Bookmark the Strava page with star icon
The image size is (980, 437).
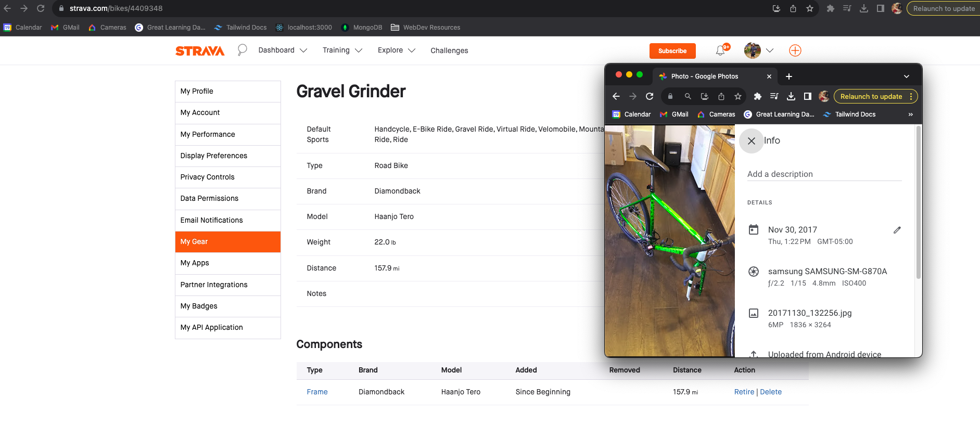point(810,8)
